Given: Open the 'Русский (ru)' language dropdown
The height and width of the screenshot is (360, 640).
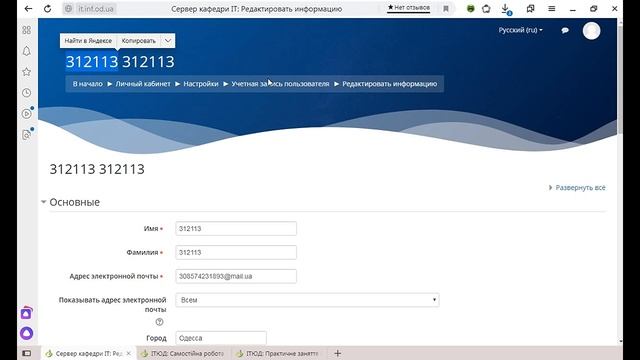Looking at the screenshot, I should coord(520,30).
